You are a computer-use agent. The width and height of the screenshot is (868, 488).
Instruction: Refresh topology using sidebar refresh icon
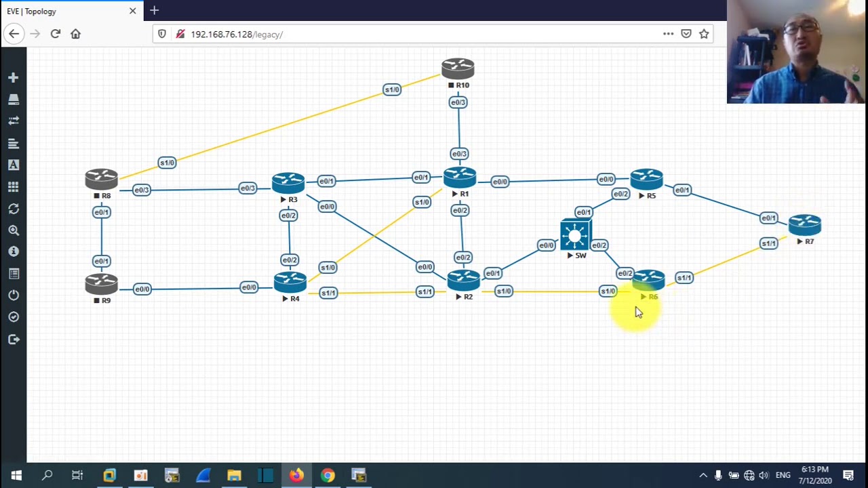(13, 209)
